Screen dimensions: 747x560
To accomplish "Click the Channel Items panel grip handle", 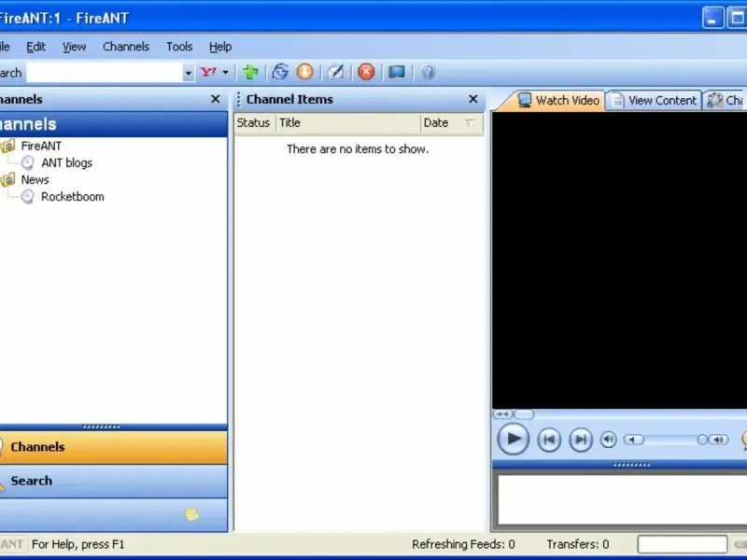I will click(x=239, y=99).
